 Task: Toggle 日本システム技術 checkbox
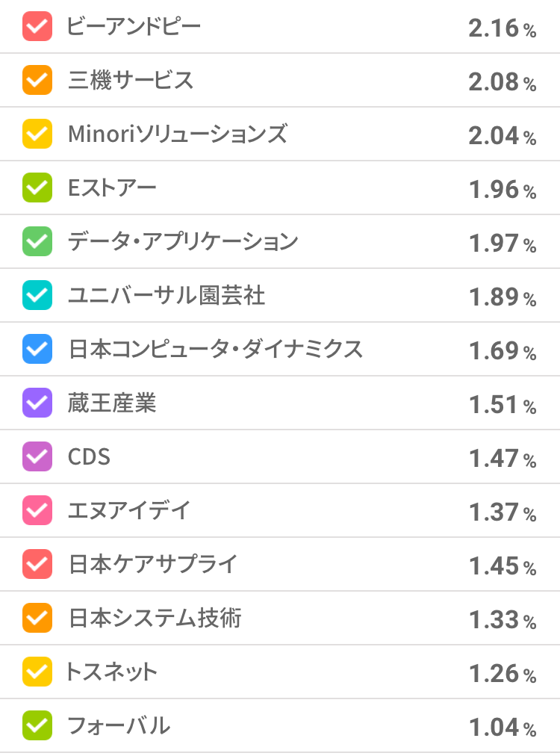click(37, 619)
